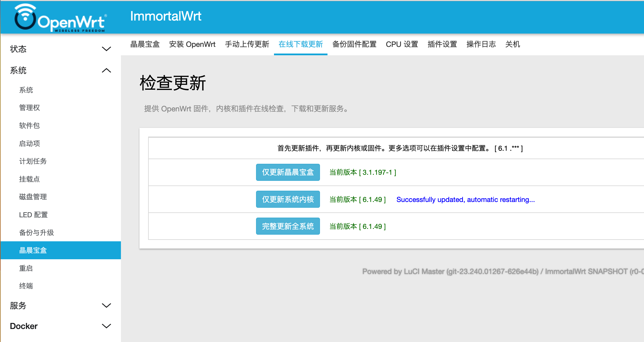Expand the 状态 sidebar section chevron
Screen dimensions: 644x342
(x=106, y=49)
